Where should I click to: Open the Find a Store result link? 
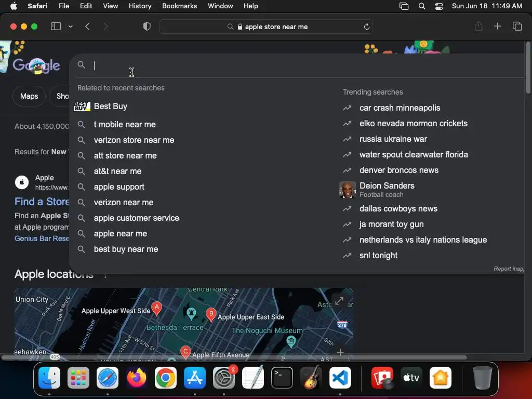(42, 202)
